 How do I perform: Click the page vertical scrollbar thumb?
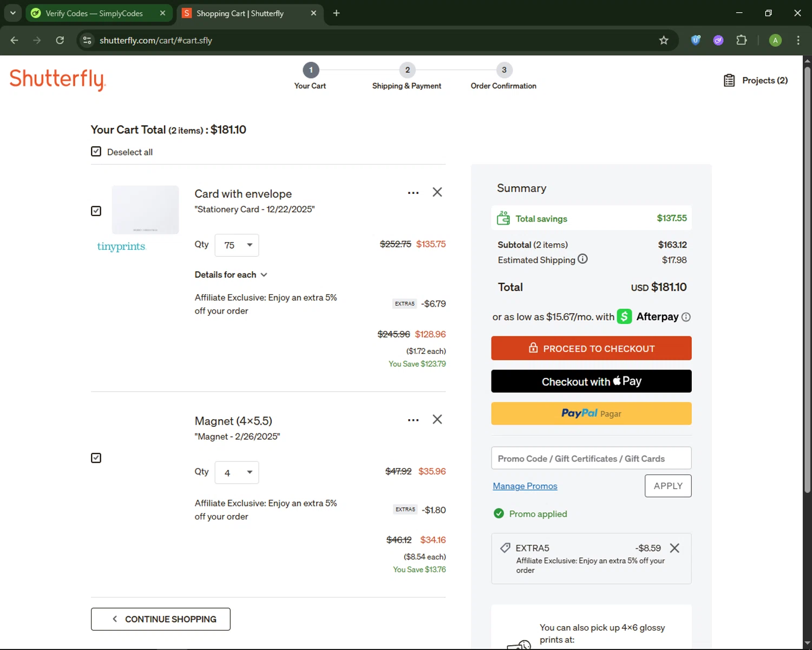coord(807,279)
